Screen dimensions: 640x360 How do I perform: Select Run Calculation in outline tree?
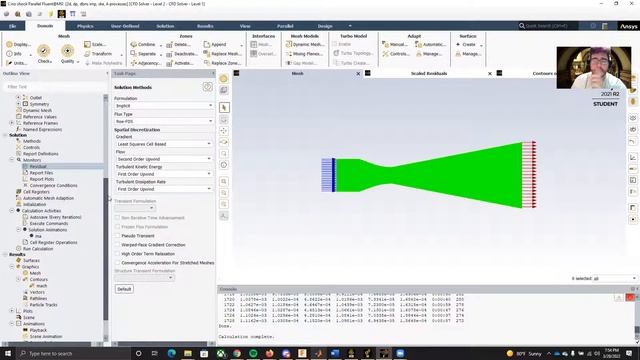click(x=38, y=249)
